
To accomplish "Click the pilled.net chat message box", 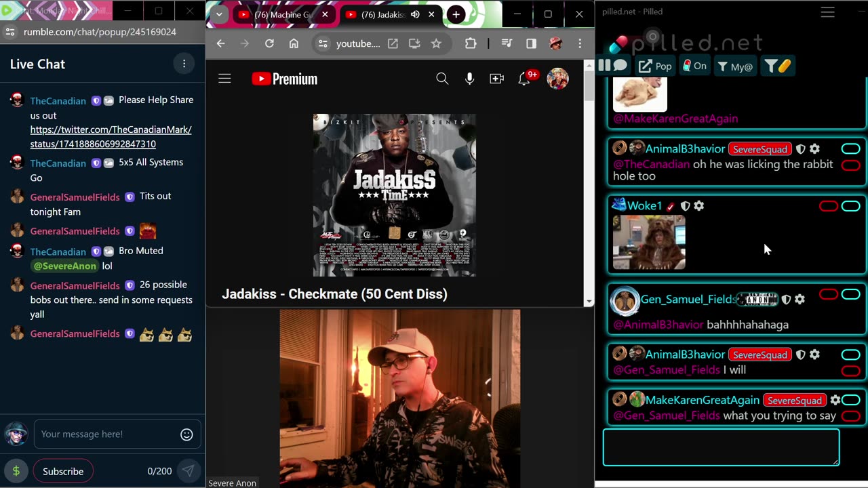I will pos(721,447).
